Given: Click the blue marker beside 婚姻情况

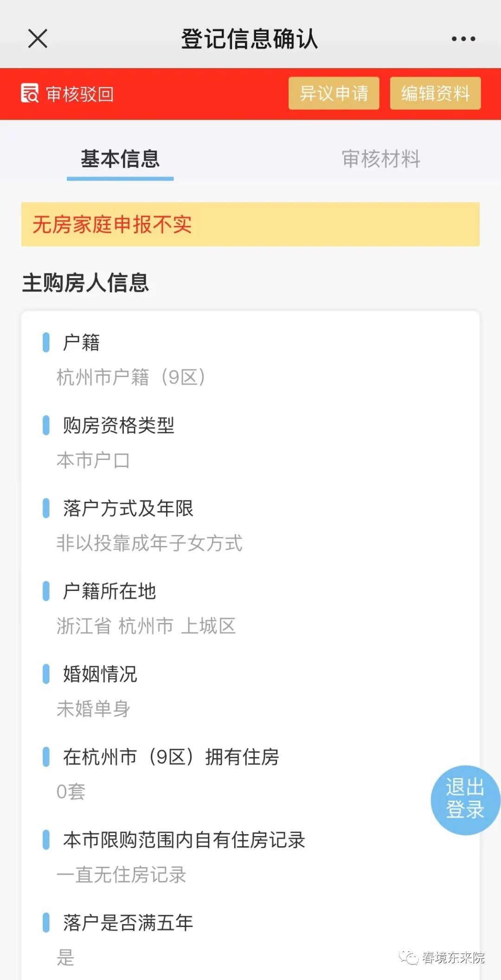Looking at the screenshot, I should tap(46, 674).
